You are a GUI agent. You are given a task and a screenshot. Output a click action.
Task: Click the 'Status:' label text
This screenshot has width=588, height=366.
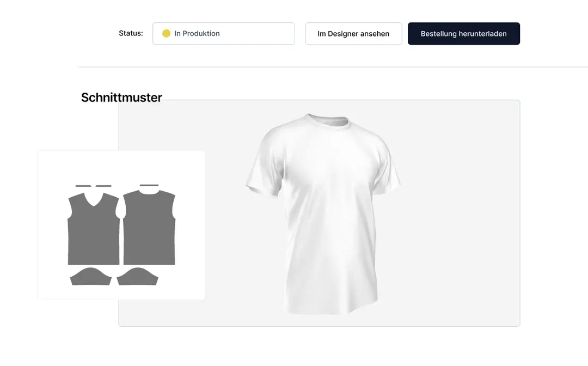(x=131, y=33)
